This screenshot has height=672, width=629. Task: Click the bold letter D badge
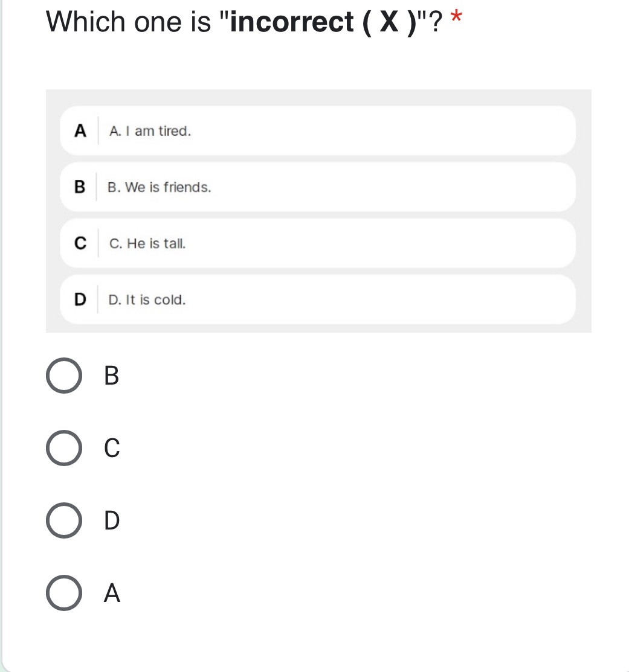coord(79,299)
